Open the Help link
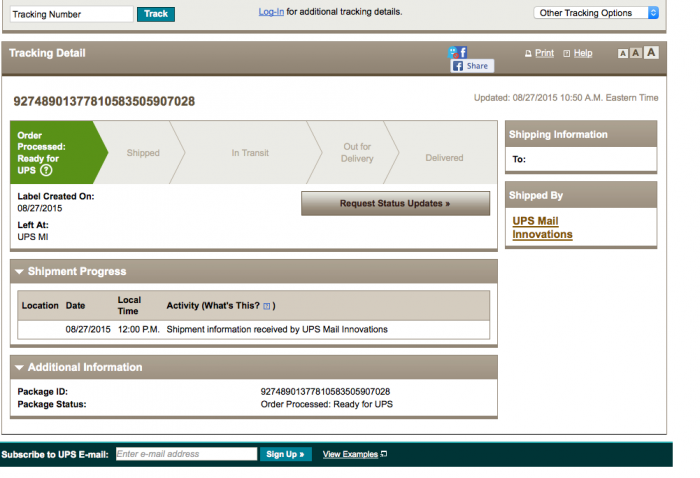The width and height of the screenshot is (700, 478). coord(583,53)
